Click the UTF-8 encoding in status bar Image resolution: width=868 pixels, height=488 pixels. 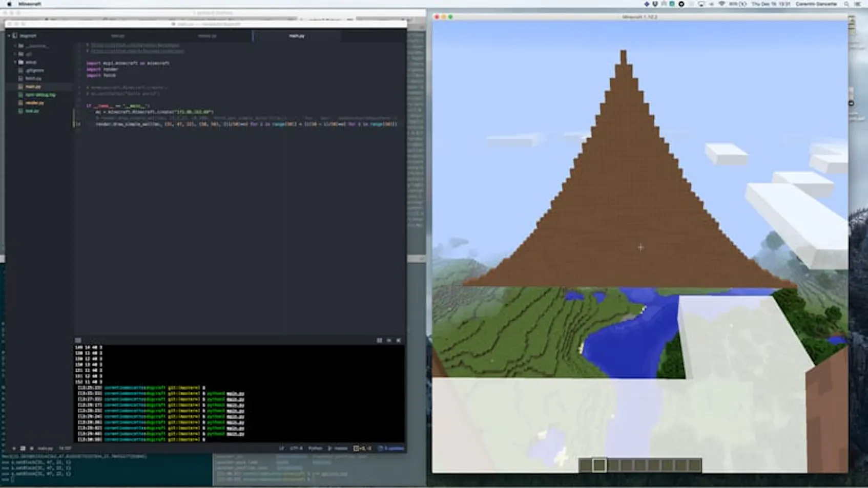(296, 448)
